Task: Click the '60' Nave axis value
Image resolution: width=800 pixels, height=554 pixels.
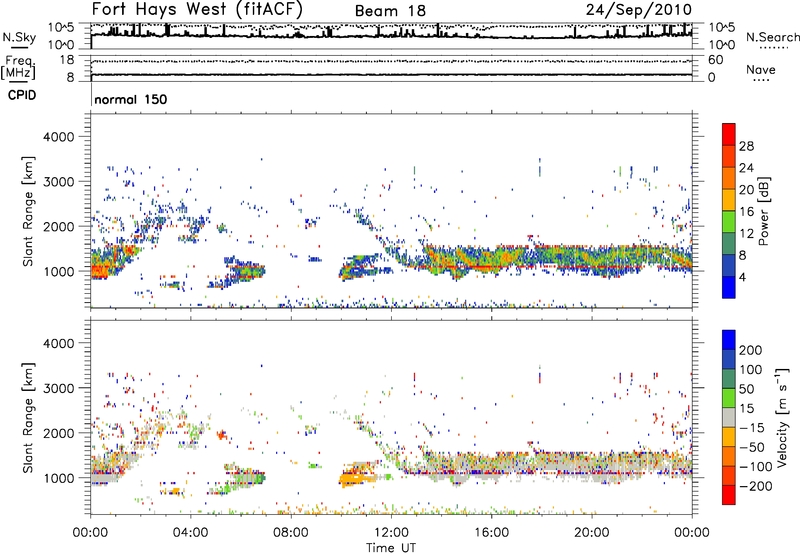Action: pos(715,60)
